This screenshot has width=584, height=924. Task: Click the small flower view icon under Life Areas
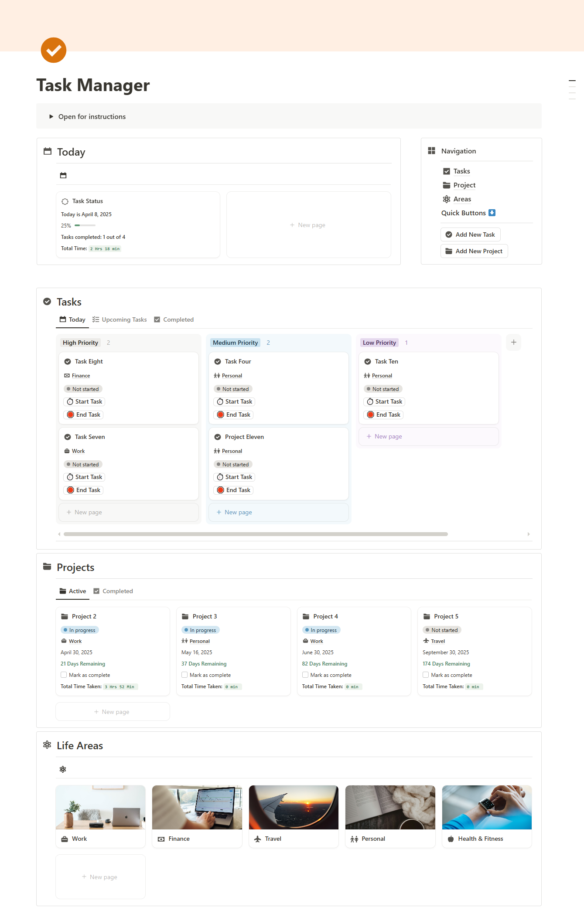click(x=63, y=769)
